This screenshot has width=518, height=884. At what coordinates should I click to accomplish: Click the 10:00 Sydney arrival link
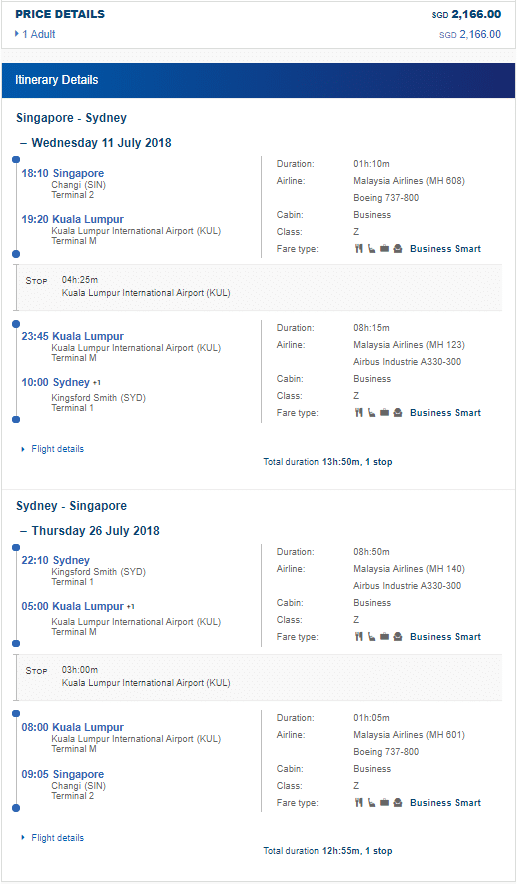click(x=56, y=382)
